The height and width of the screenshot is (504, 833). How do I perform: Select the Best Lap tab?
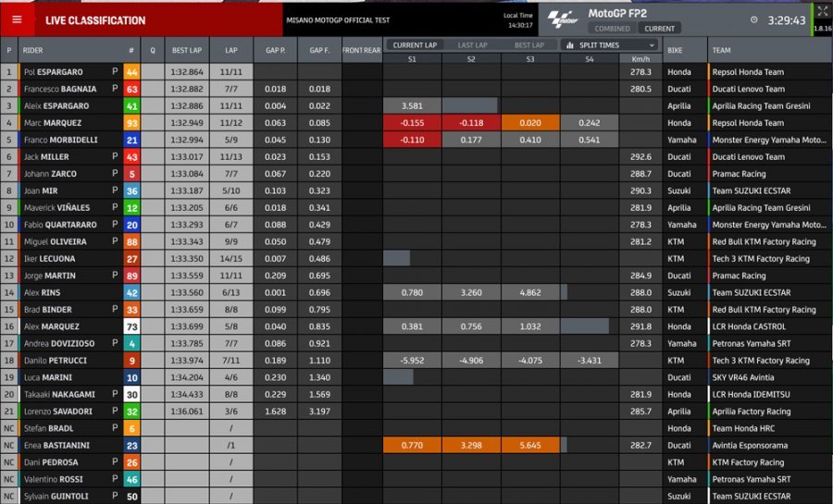(529, 45)
